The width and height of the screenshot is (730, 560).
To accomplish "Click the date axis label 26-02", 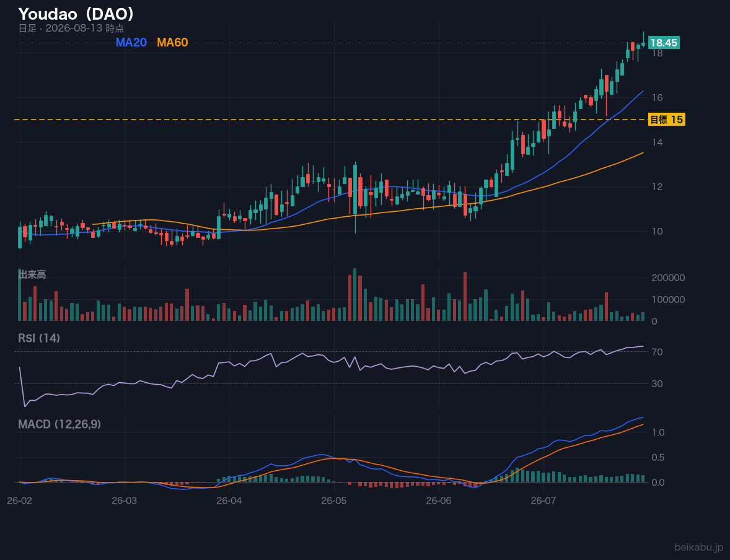I will (x=20, y=501).
